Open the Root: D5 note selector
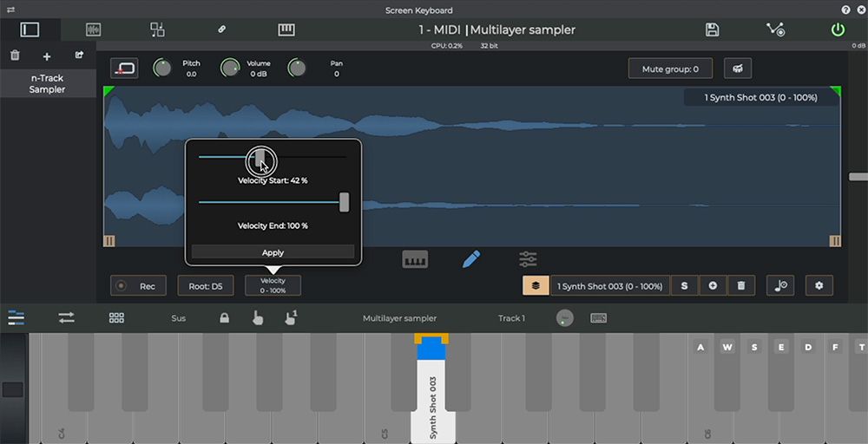868x444 pixels. [x=206, y=286]
